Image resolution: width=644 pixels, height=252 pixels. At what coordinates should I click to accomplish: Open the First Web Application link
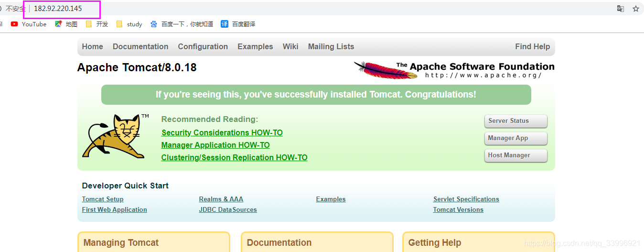(x=115, y=209)
